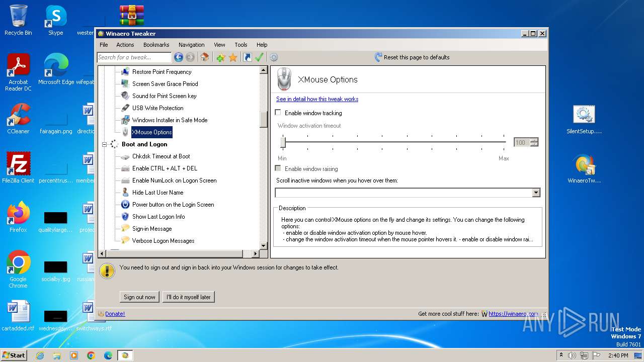This screenshot has width=644, height=362.
Task: Show hidden system tray icons arrow
Action: pos(561,355)
